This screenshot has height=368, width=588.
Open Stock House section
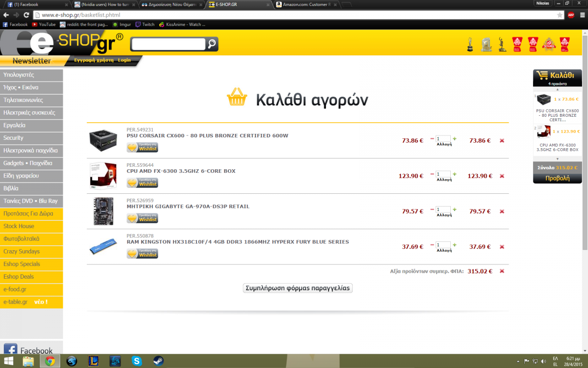(x=31, y=226)
